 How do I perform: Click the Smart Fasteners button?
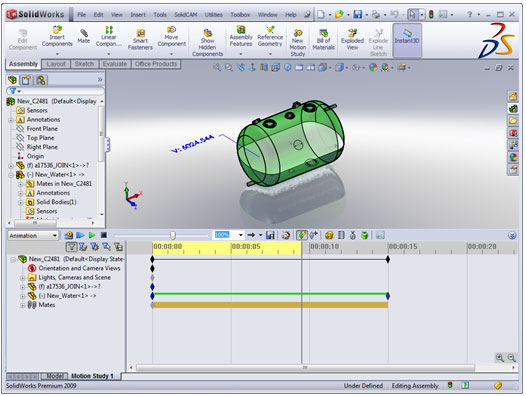pos(140,40)
